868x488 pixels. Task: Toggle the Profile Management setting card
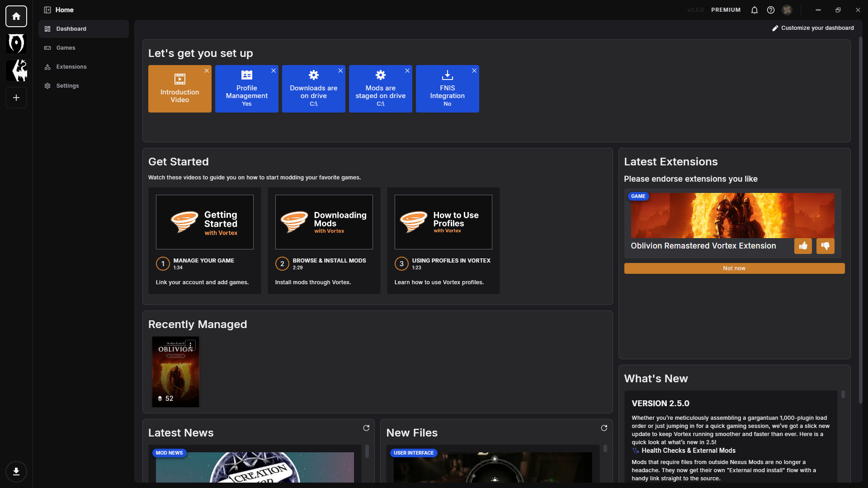(247, 89)
